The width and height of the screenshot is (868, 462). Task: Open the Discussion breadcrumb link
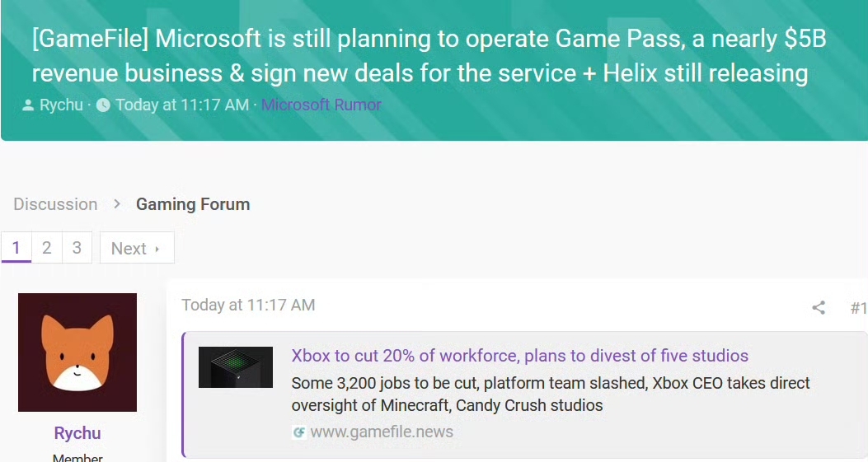[55, 204]
